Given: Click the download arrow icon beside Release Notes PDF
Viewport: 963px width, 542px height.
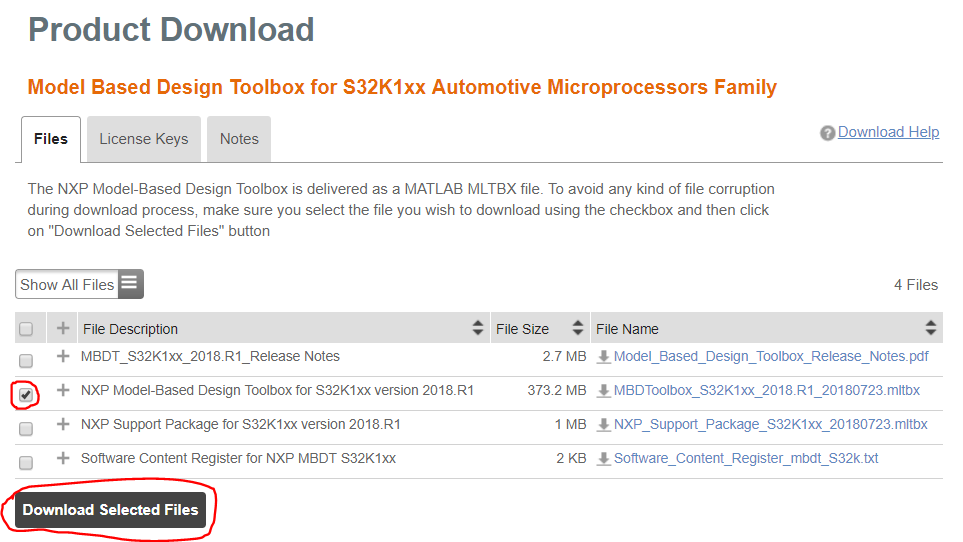Looking at the screenshot, I should pos(603,357).
